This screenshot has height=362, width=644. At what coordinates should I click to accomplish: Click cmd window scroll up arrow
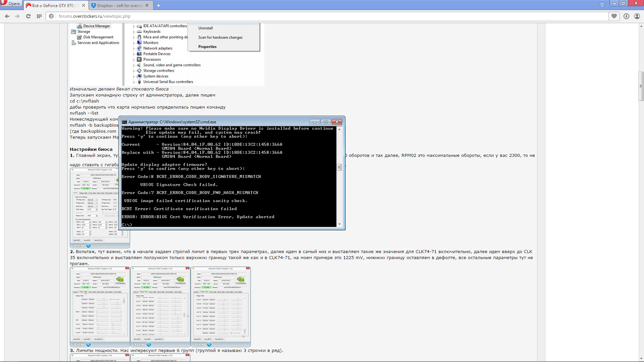[x=339, y=129]
